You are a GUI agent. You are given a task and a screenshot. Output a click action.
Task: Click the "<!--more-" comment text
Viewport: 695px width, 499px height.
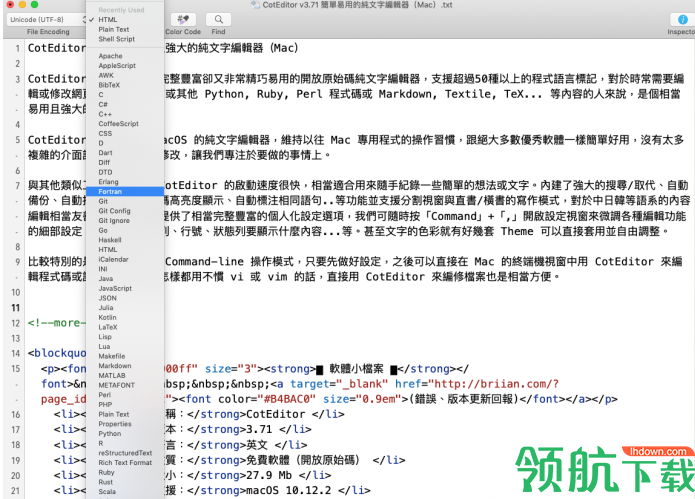(x=56, y=323)
